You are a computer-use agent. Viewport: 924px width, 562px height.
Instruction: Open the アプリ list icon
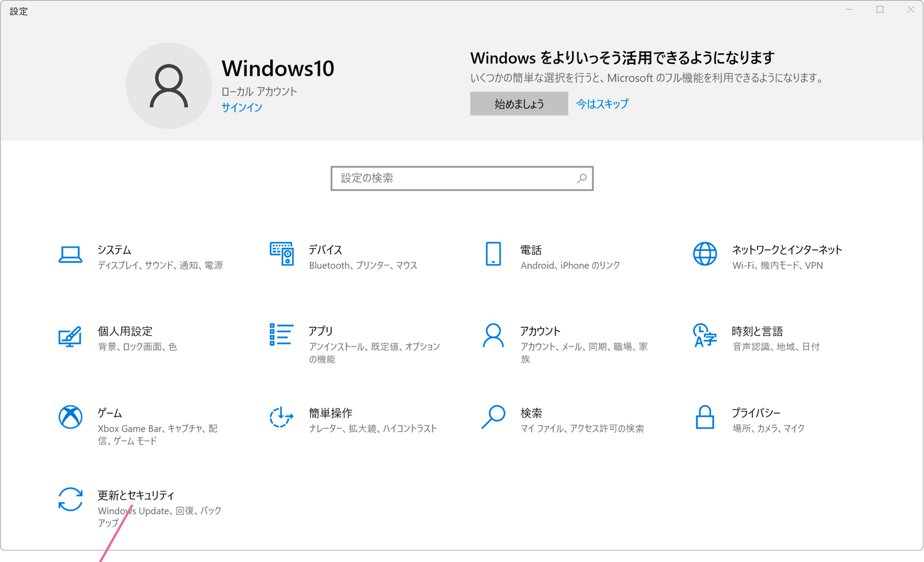click(x=281, y=335)
